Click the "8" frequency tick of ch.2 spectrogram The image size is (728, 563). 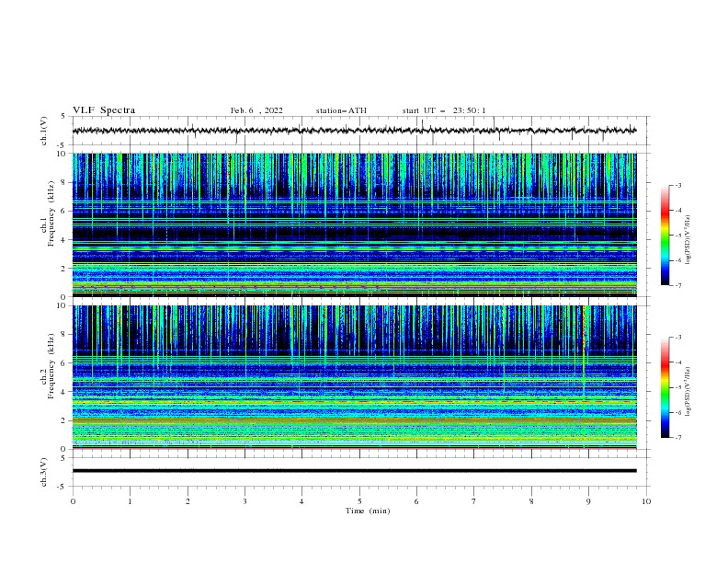(x=63, y=335)
